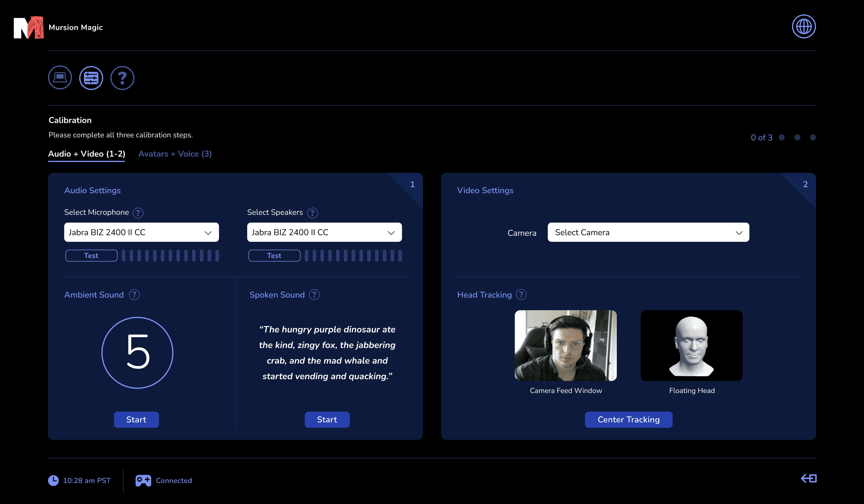This screenshot has height=504, width=864.
Task: Open the Select Camera dropdown
Action: click(648, 232)
